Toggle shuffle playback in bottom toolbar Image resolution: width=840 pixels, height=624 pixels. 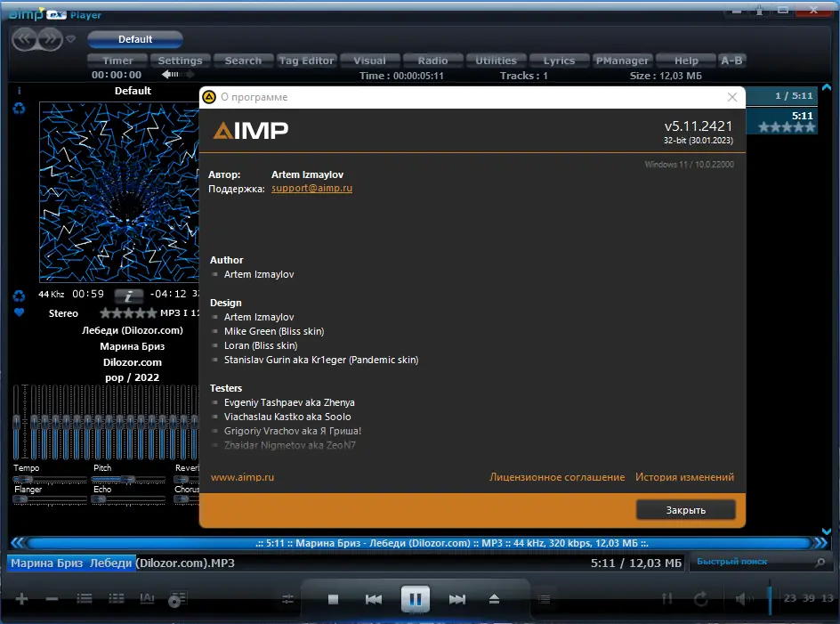(667, 597)
